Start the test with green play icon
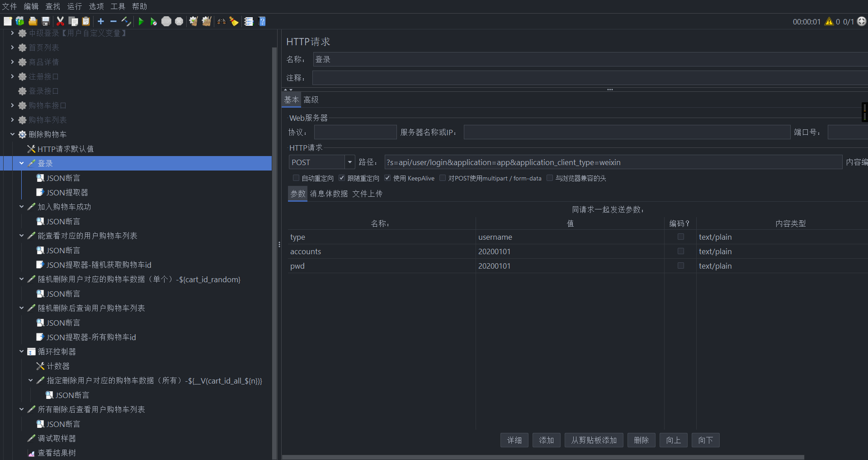The width and height of the screenshot is (868, 460). pos(141,21)
